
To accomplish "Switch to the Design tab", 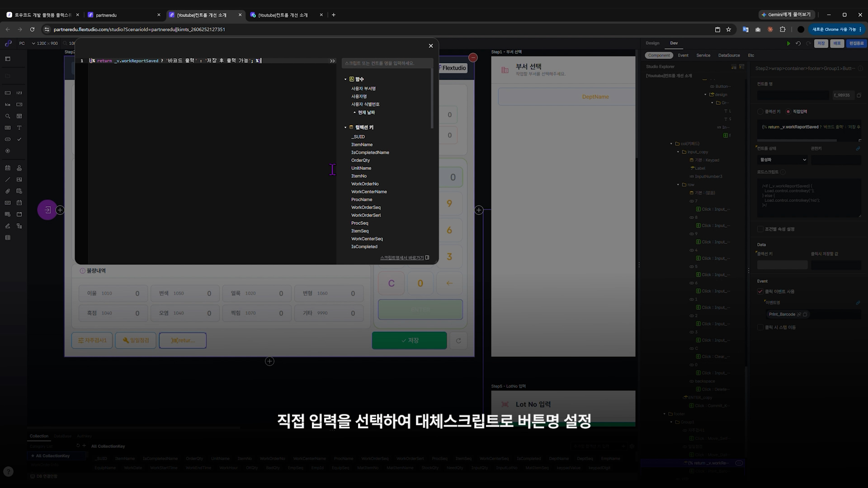I will point(652,43).
